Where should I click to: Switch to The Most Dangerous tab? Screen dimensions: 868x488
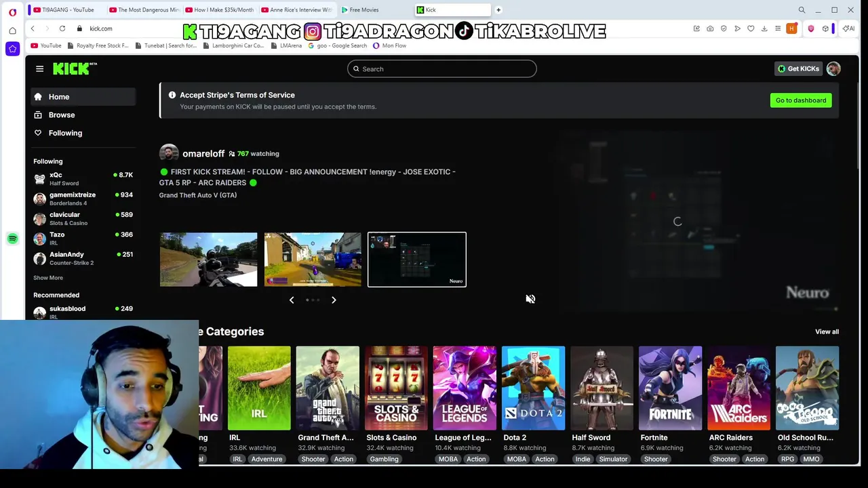click(144, 10)
